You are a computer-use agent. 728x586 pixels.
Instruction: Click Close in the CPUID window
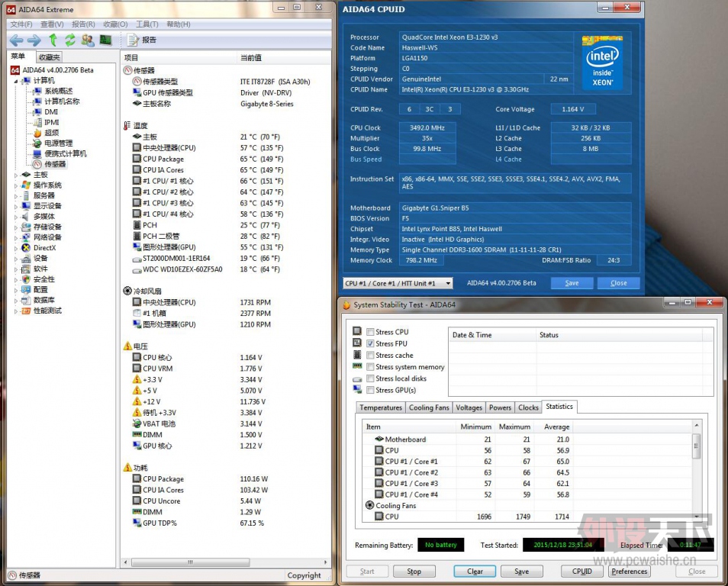[618, 283]
